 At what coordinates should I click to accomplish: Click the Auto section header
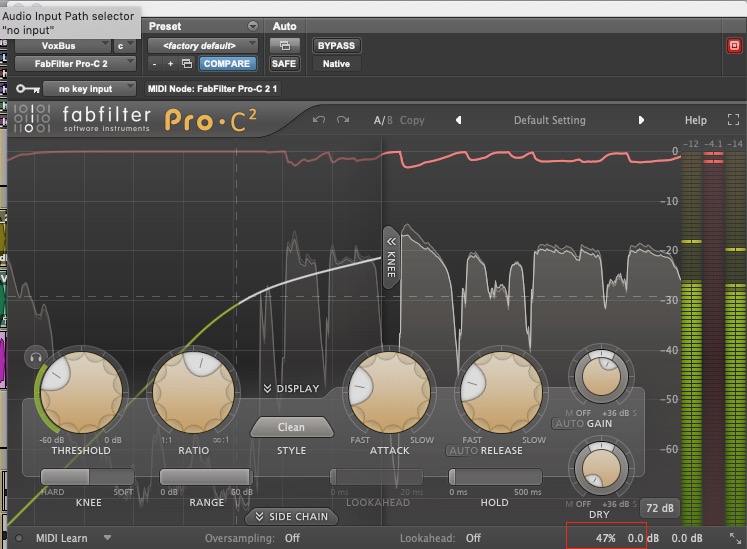(284, 26)
